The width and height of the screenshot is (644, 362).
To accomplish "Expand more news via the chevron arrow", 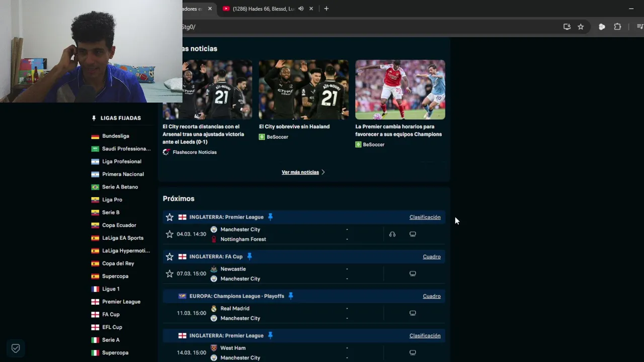I will click(323, 172).
